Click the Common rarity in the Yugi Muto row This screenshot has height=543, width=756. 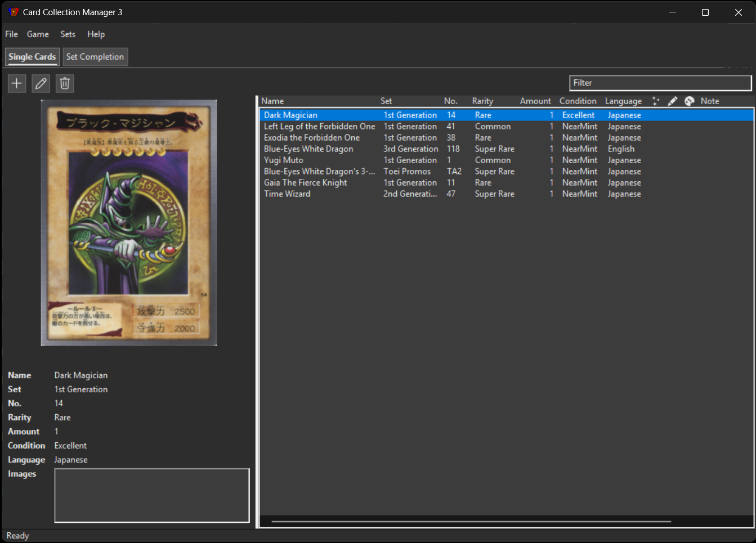coord(493,160)
